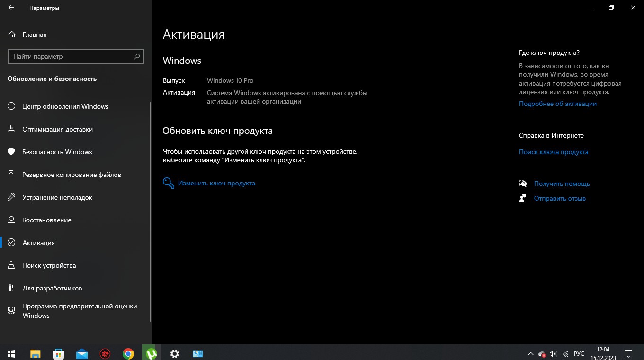Show hidden tray icons chevron
Screen dimensions: 644x360
click(x=531, y=354)
